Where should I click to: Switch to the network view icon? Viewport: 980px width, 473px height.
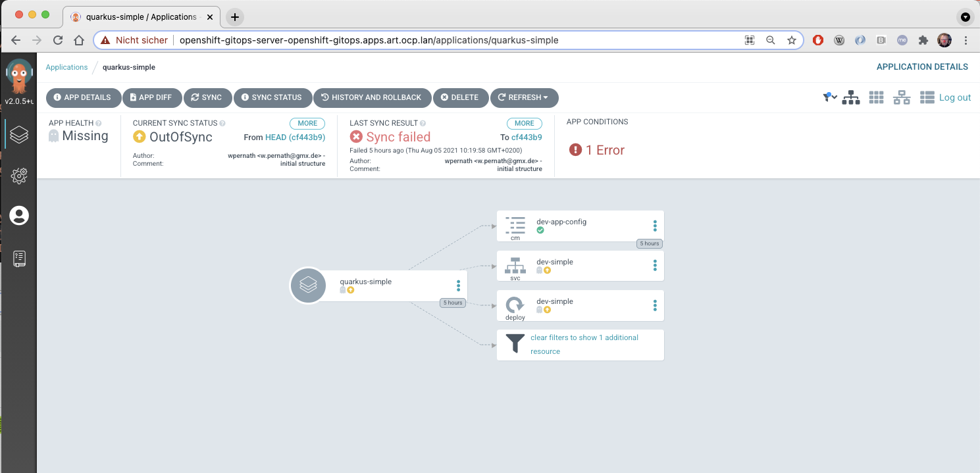(901, 98)
